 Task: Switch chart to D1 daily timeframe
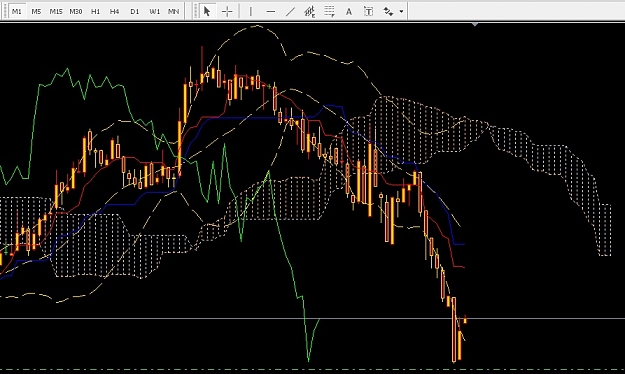(x=135, y=11)
